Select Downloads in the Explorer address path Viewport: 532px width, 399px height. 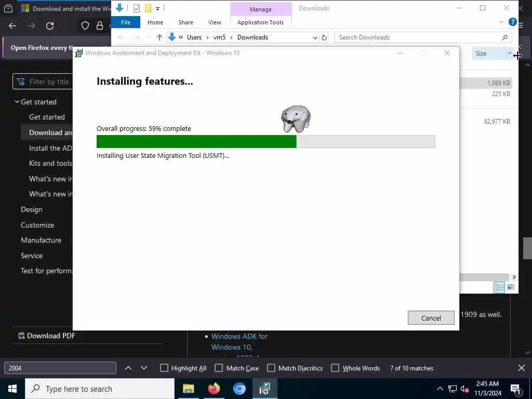click(x=252, y=37)
